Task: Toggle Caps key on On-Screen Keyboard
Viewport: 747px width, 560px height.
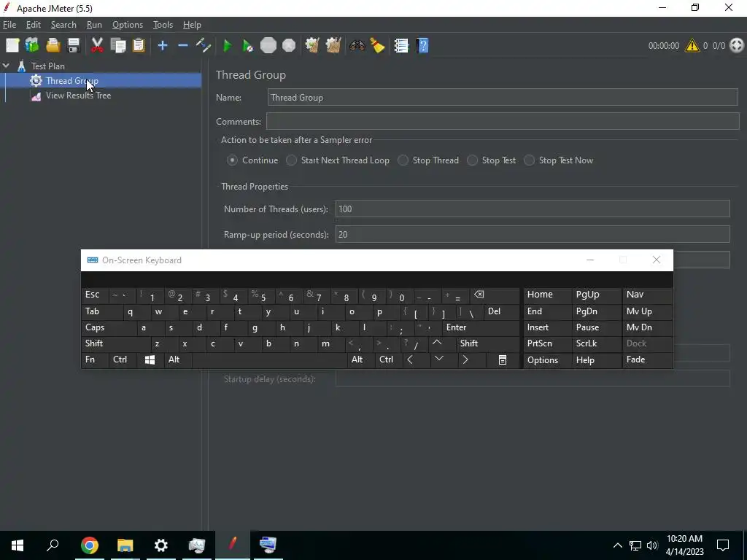Action: click(109, 327)
